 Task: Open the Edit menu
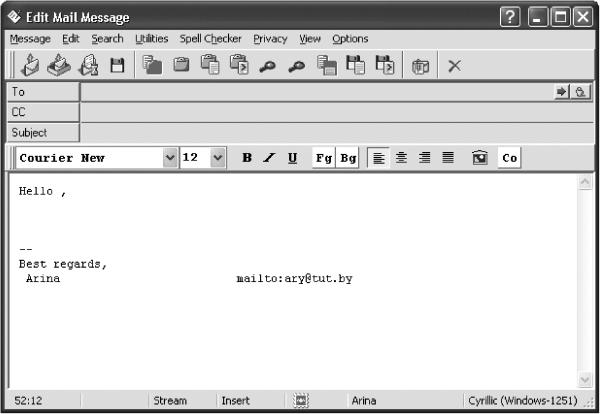tap(71, 39)
